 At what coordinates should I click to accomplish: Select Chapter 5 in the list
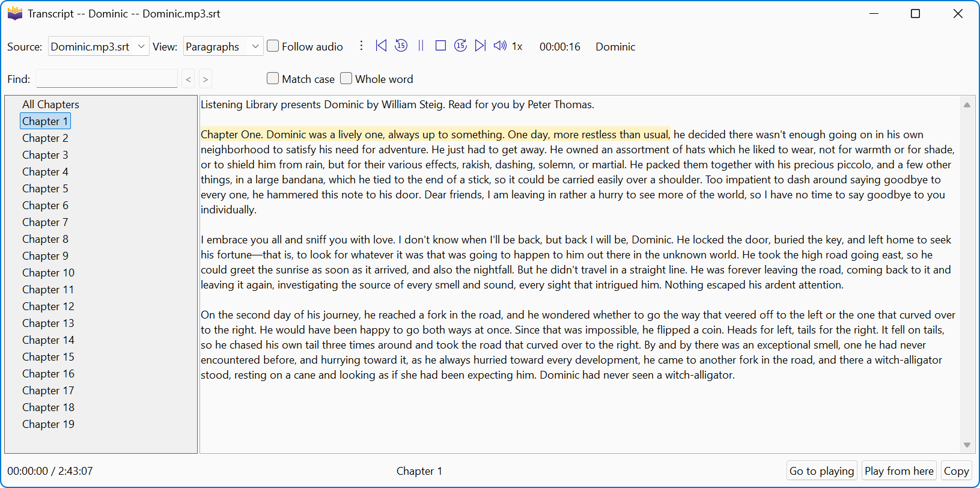(45, 189)
